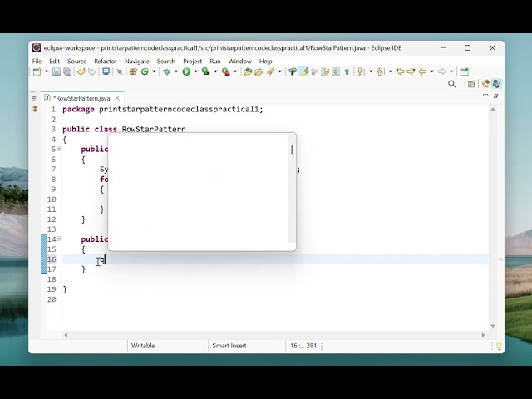This screenshot has height=399, width=532.
Task: Close the RowStarPattern.java tab
Action: [x=117, y=98]
